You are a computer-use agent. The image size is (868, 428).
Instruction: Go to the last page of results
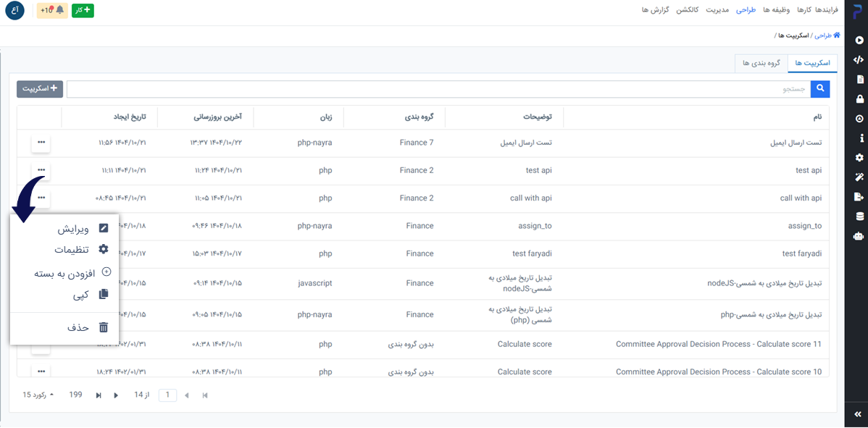tap(99, 395)
